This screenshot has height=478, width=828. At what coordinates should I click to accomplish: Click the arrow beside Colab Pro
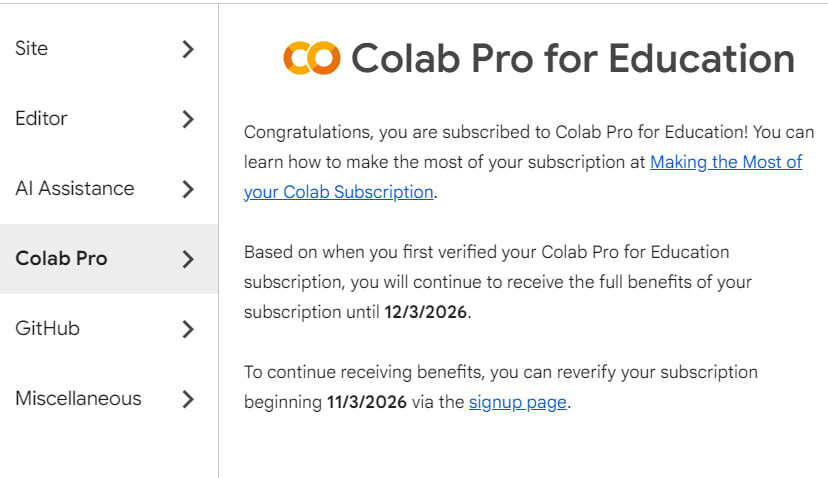tap(188, 259)
